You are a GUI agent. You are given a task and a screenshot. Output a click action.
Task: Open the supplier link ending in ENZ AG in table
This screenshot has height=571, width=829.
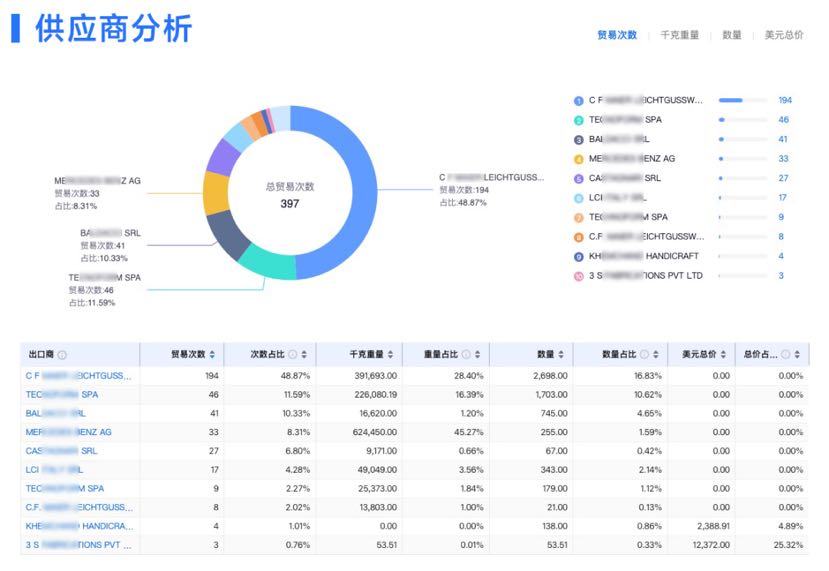68,432
